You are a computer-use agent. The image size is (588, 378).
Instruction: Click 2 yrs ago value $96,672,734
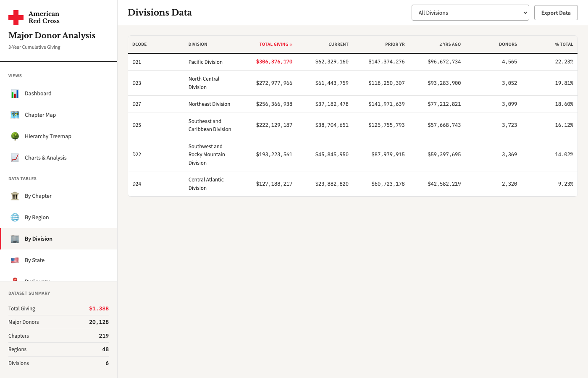point(444,62)
